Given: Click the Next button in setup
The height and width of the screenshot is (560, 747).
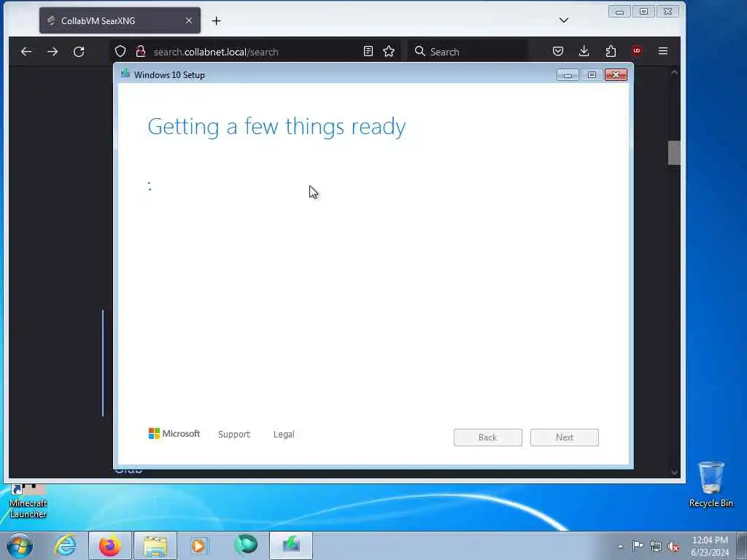Looking at the screenshot, I should 565,437.
